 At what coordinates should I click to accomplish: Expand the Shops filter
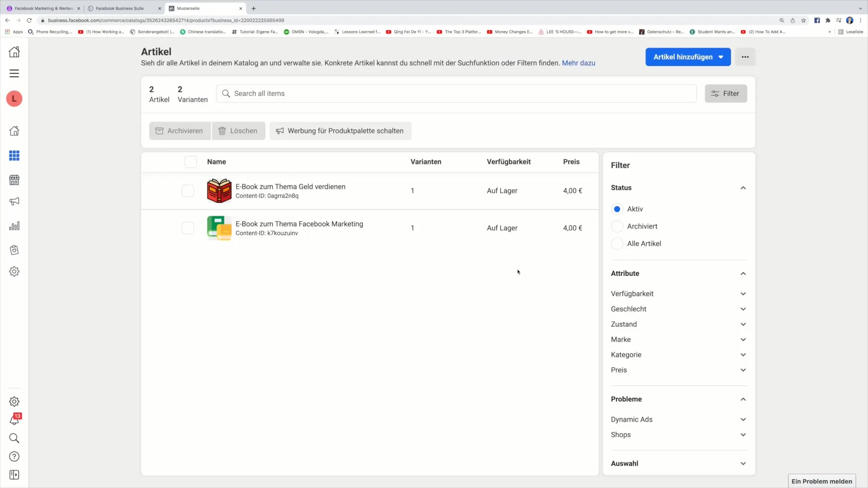743,435
